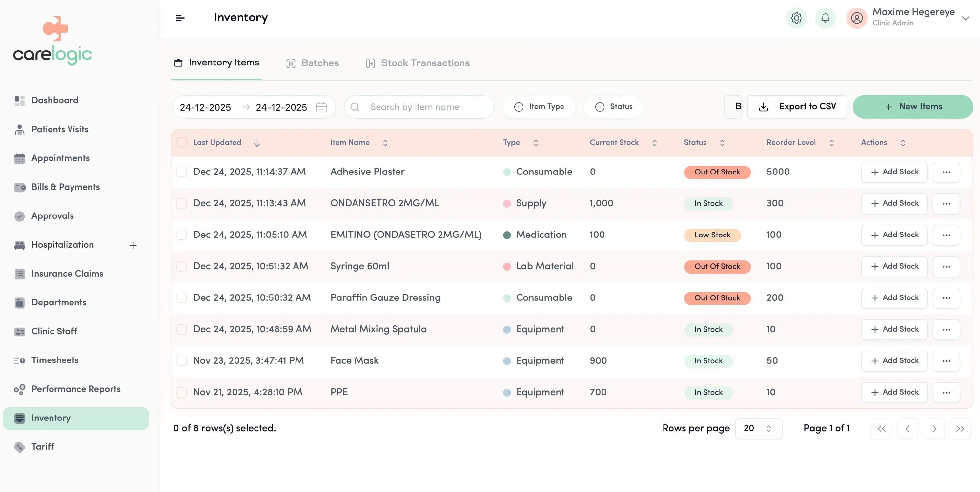This screenshot has height=492, width=980.
Task: Expand the Hospitalization sidebar section
Action: pos(133,245)
